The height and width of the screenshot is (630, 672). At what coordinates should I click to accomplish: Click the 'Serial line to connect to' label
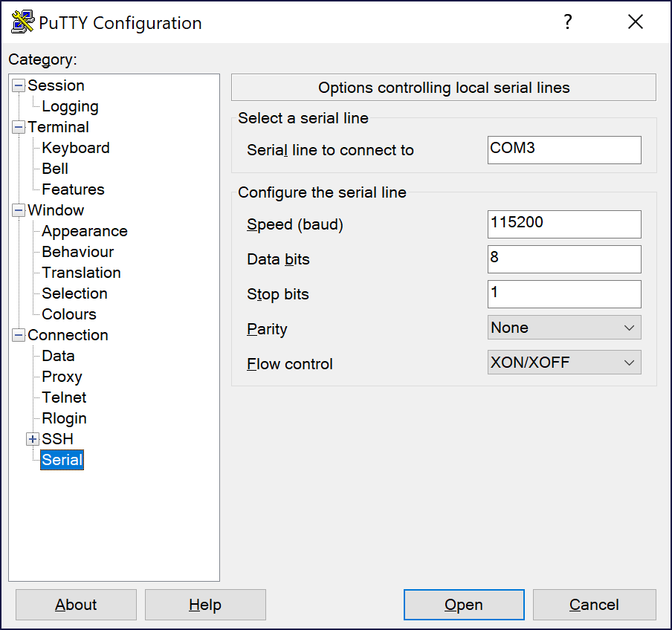pos(331,150)
